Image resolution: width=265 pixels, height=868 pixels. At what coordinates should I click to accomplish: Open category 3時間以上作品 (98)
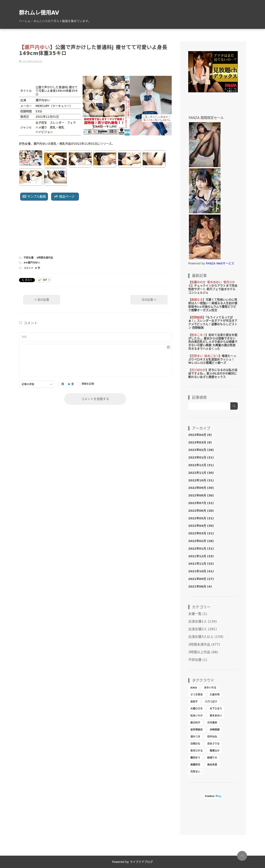point(203,652)
